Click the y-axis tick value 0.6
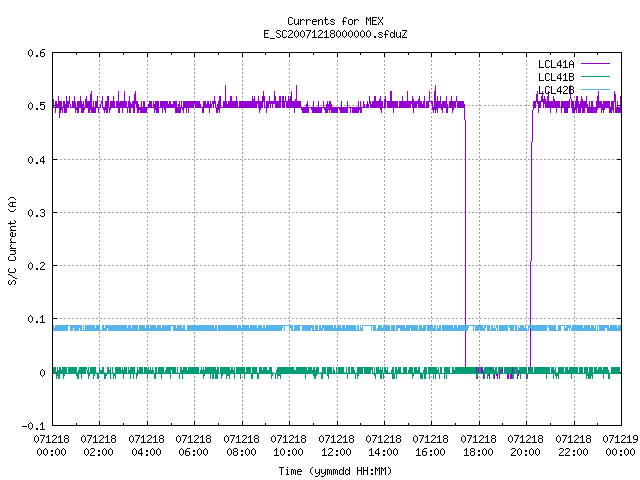The width and height of the screenshot is (640, 480). (36, 53)
